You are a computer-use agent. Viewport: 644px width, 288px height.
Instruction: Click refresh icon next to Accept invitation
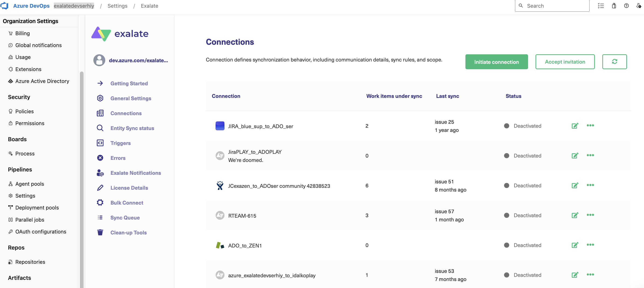pos(615,62)
